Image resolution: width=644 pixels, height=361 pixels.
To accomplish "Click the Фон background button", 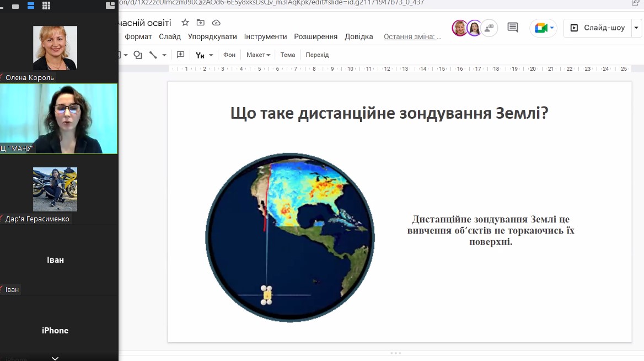I will click(x=229, y=55).
